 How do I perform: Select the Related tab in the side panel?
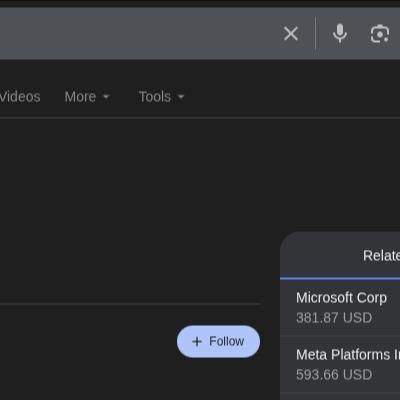381,256
